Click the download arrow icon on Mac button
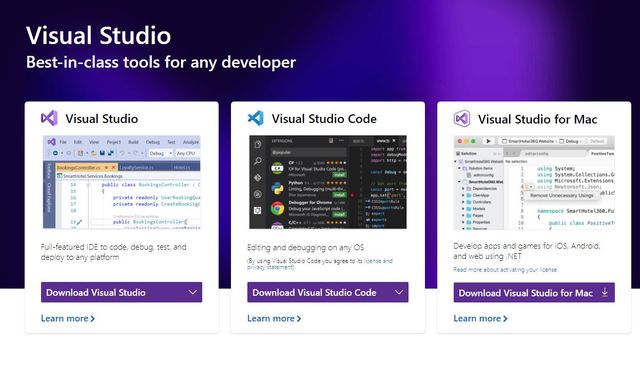This screenshot has width=640, height=365. [604, 292]
